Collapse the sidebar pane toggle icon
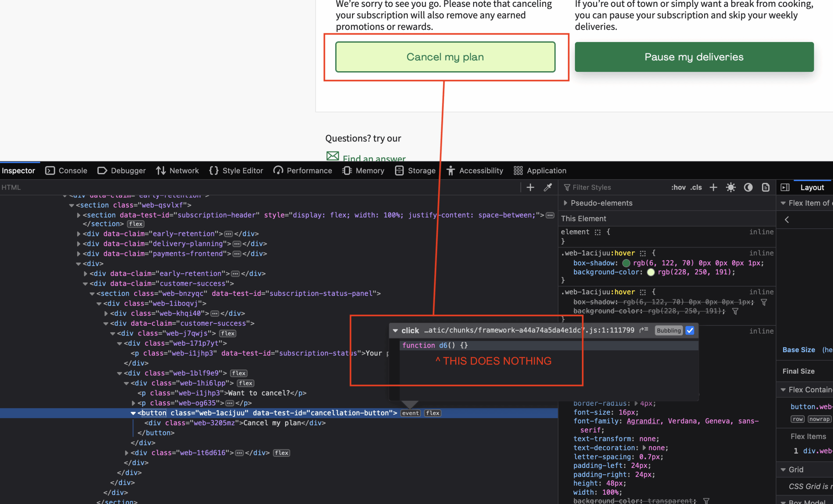 point(785,188)
